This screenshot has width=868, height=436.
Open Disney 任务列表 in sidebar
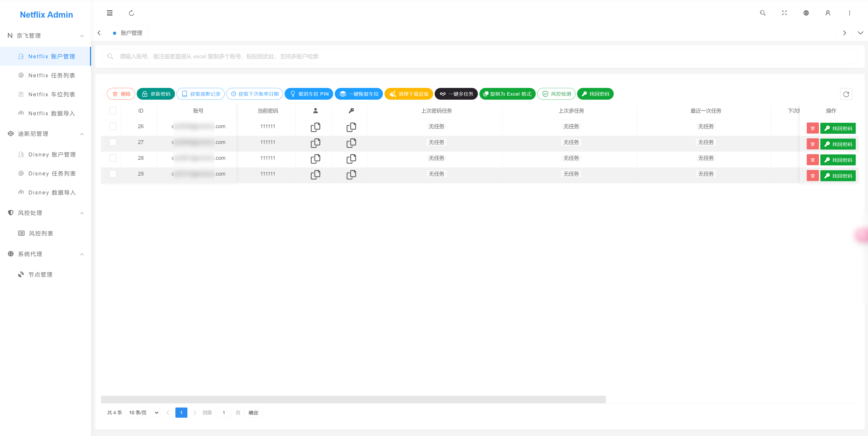click(x=45, y=174)
